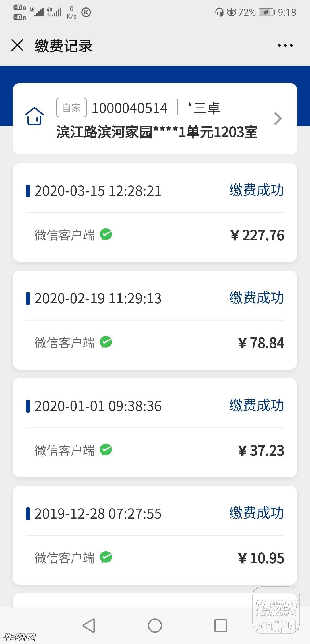Select the 自家 tag label
This screenshot has height=644, width=310.
(71, 108)
